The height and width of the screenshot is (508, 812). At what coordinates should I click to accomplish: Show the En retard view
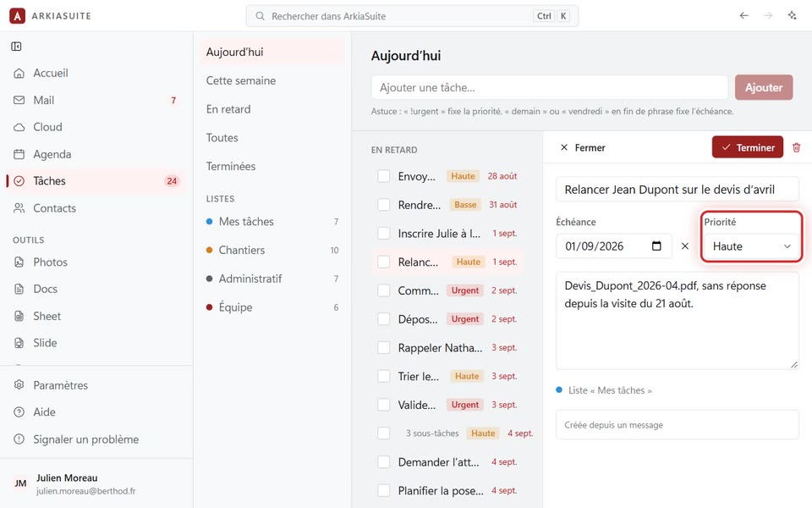click(272, 109)
